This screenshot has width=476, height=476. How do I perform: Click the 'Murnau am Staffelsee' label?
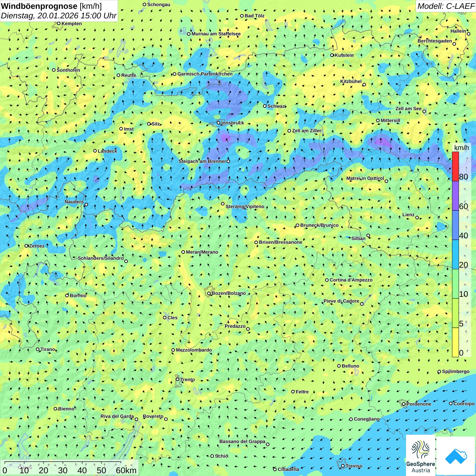[216, 34]
